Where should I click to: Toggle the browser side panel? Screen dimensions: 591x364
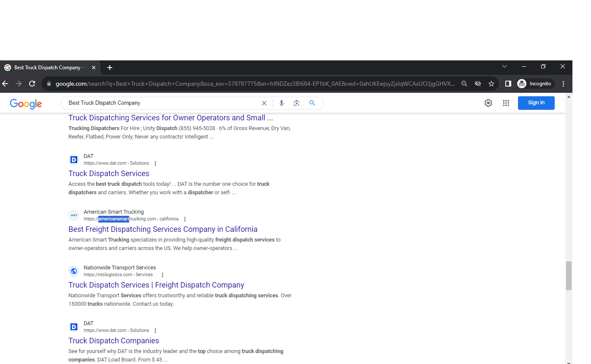pyautogui.click(x=508, y=84)
